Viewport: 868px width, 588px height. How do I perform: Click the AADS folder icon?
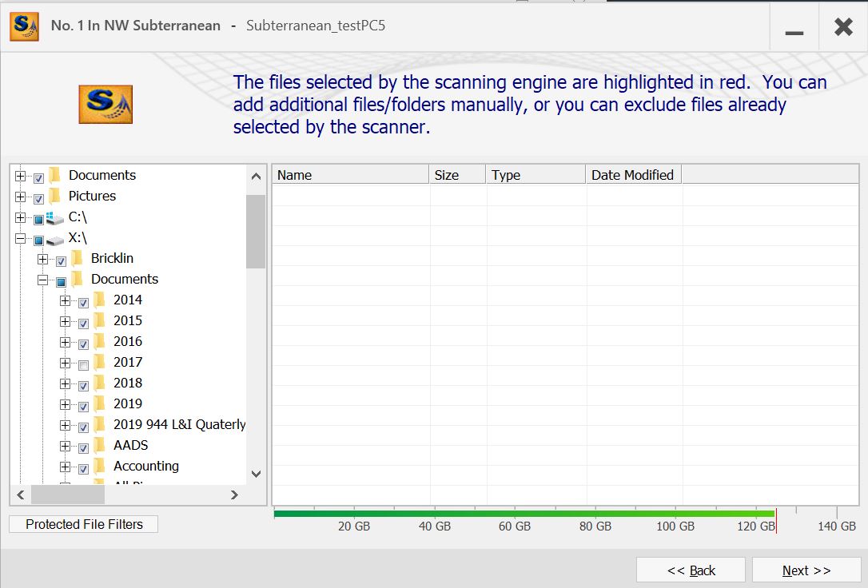point(100,445)
